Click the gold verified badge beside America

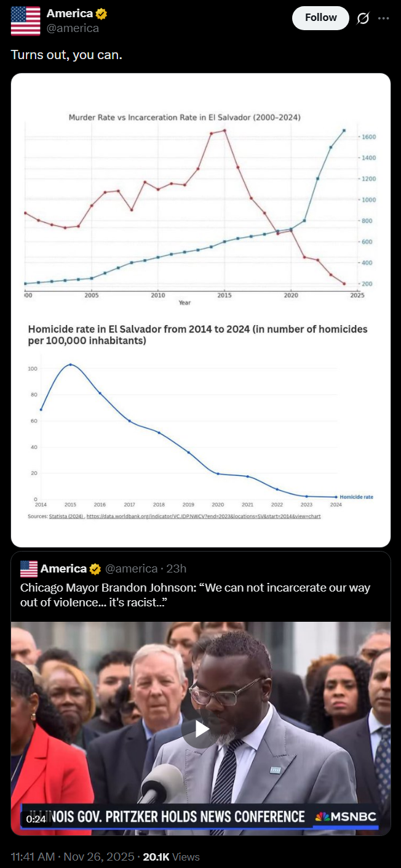[x=101, y=14]
